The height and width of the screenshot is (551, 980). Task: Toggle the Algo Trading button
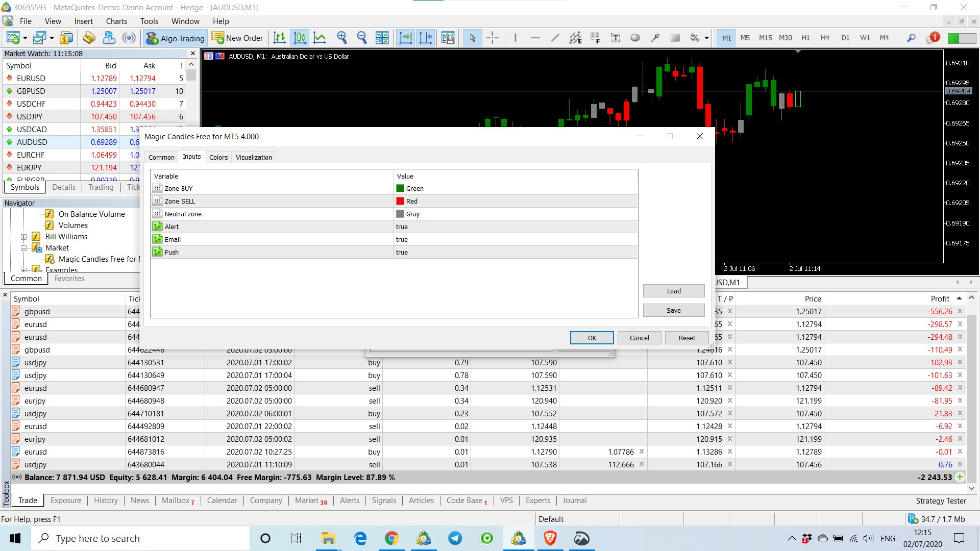pyautogui.click(x=176, y=38)
